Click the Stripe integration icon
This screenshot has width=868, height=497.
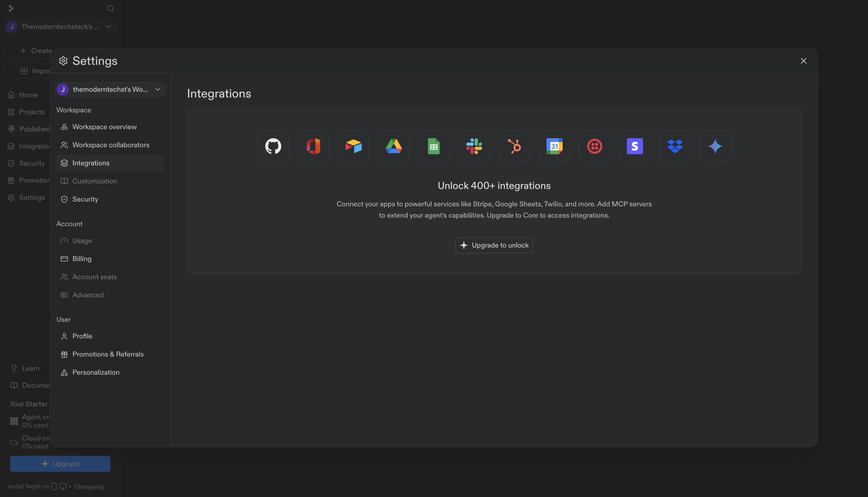[635, 146]
